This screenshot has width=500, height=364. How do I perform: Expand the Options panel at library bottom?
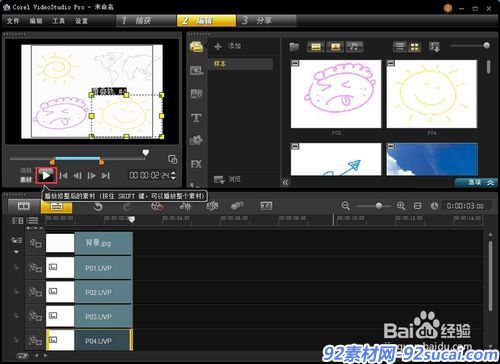(x=477, y=183)
